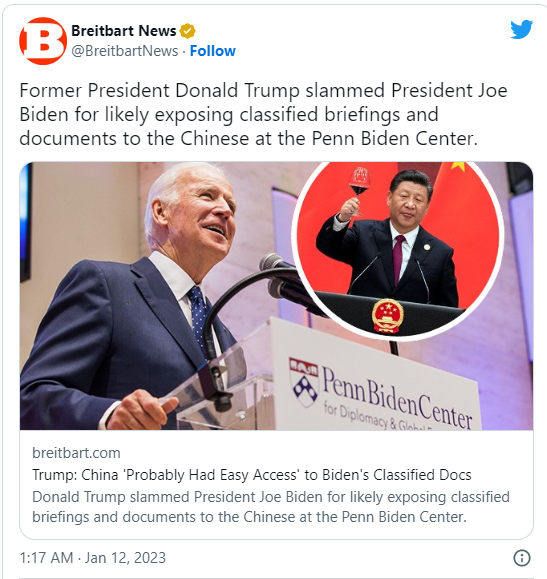The height and width of the screenshot is (579, 547).
Task: Click the card headline about China easy access
Action: [252, 474]
